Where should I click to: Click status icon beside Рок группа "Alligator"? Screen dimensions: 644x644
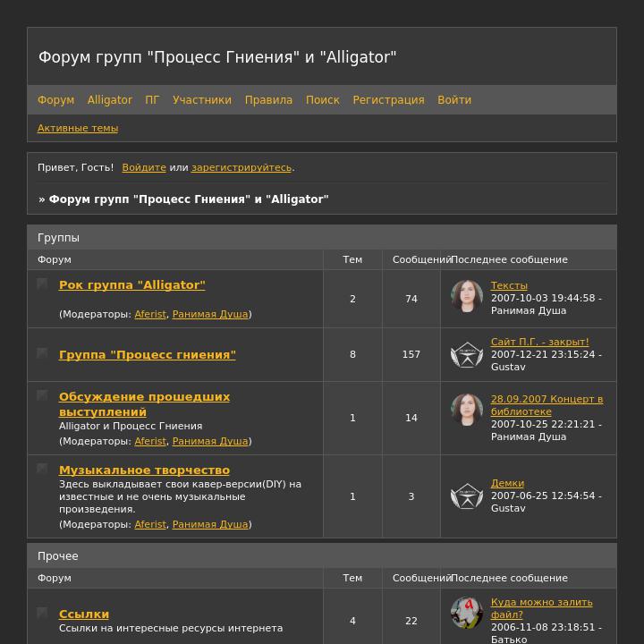[x=42, y=284]
